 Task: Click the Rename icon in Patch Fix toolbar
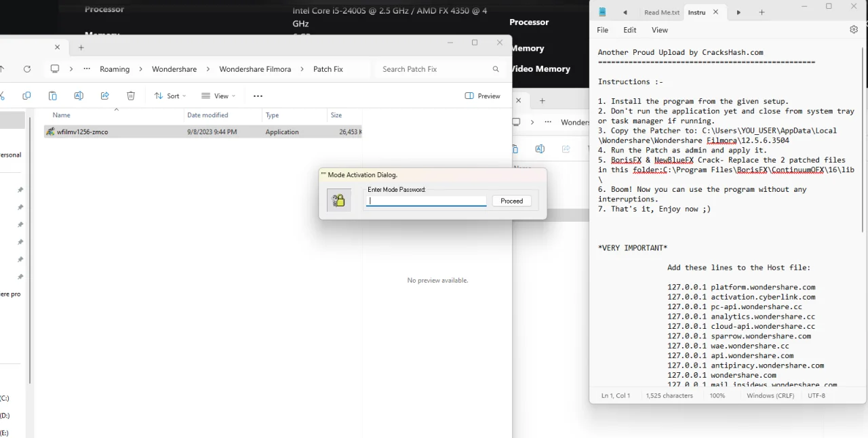[x=79, y=96]
